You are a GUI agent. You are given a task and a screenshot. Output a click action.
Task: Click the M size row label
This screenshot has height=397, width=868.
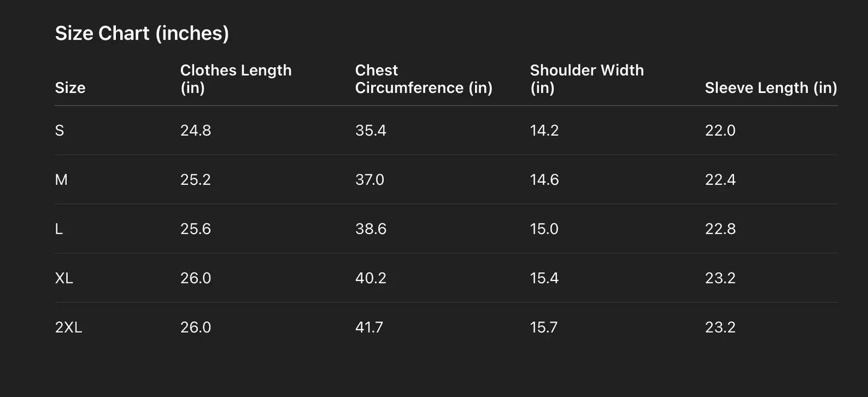61,180
